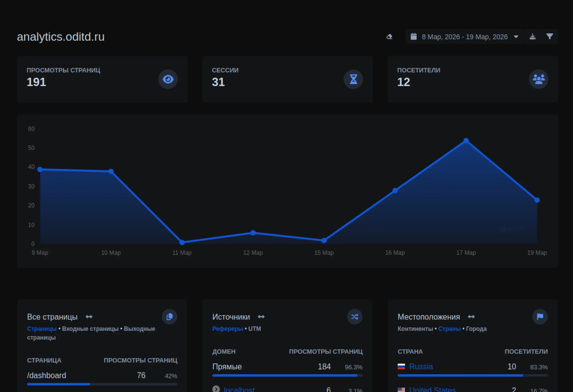Open the date range dropdown
This screenshot has height=392, width=573.
point(465,37)
